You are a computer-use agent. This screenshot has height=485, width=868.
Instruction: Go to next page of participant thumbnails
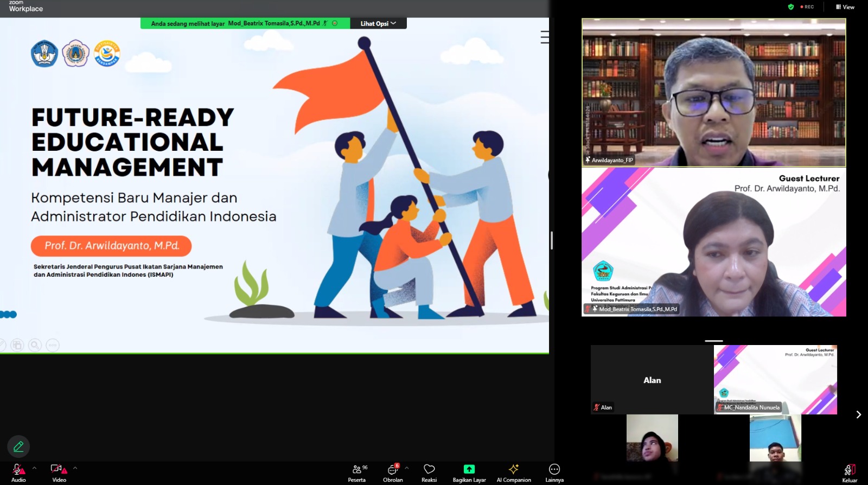(858, 414)
